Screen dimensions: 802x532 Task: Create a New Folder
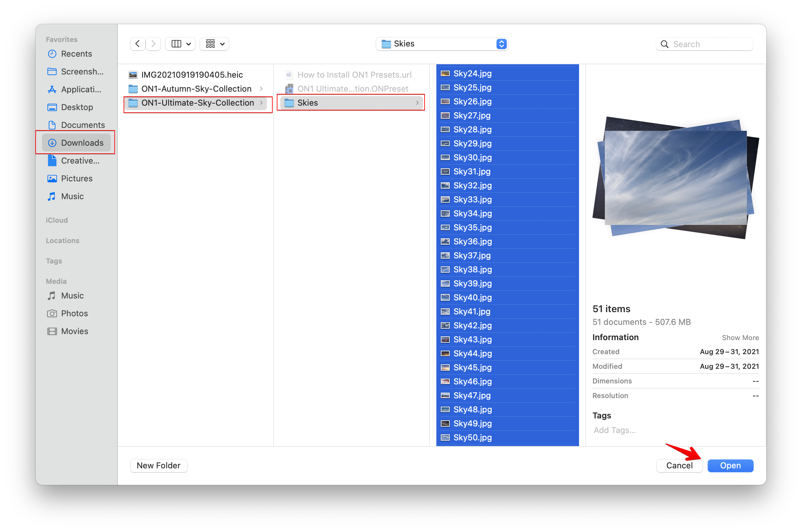[159, 465]
